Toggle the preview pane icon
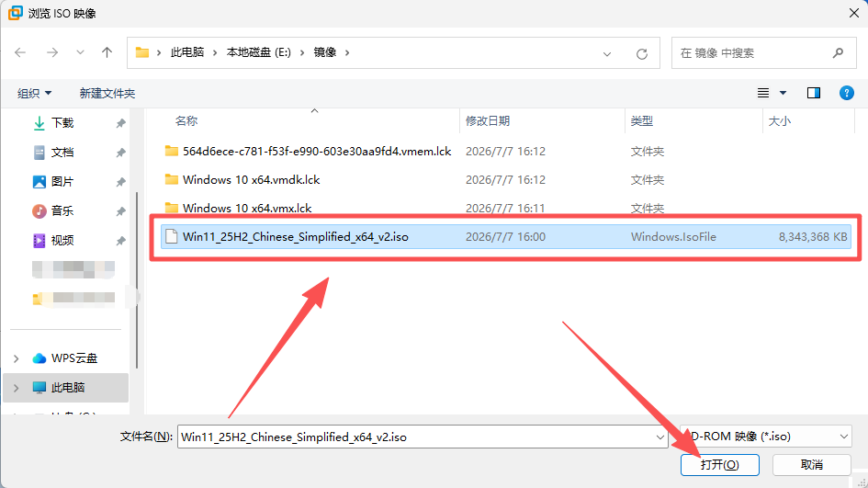 pos(813,93)
